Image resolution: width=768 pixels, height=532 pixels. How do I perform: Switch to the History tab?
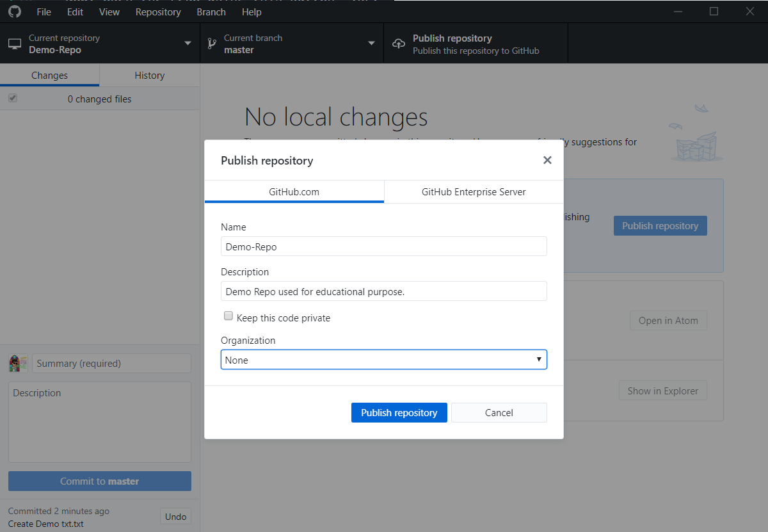pos(150,75)
